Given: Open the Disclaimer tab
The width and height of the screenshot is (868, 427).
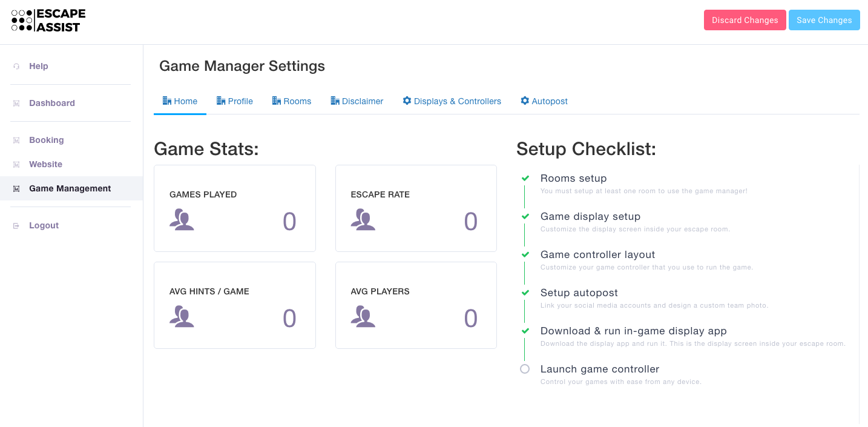Looking at the screenshot, I should (357, 101).
